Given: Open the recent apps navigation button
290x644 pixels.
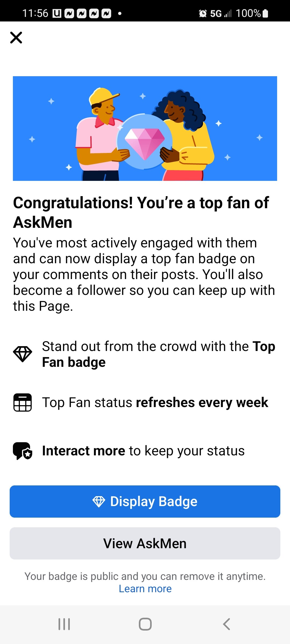Looking at the screenshot, I should 64,624.
